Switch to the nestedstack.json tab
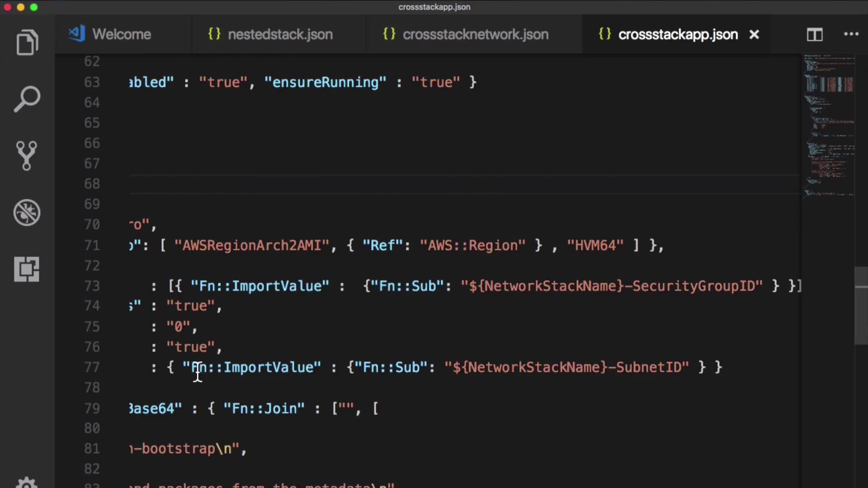 click(x=280, y=34)
